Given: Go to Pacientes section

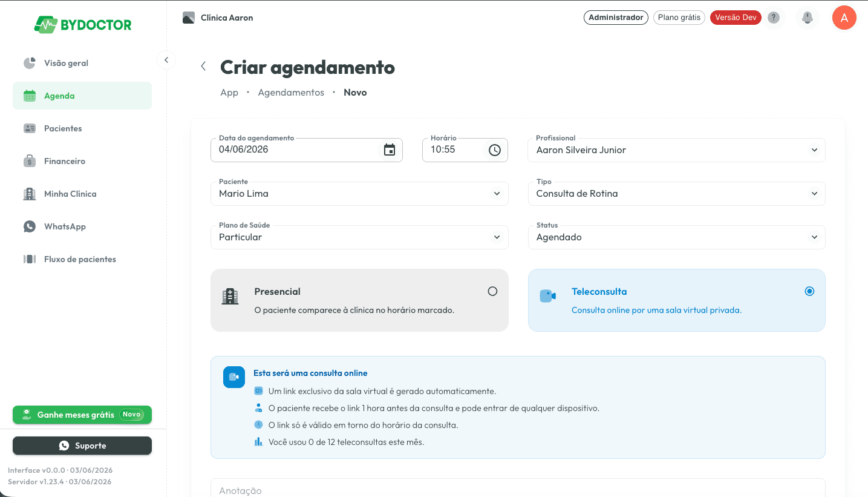Looking at the screenshot, I should pos(82,128).
